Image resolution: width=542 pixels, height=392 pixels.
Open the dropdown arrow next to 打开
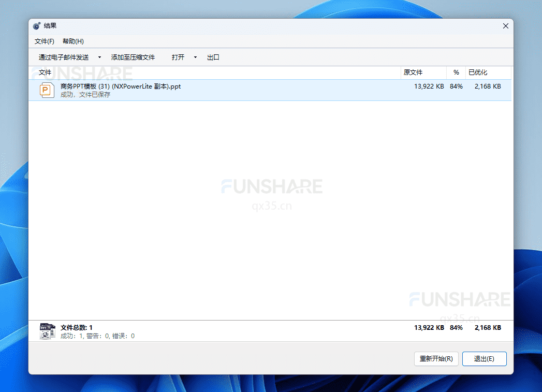(x=194, y=57)
